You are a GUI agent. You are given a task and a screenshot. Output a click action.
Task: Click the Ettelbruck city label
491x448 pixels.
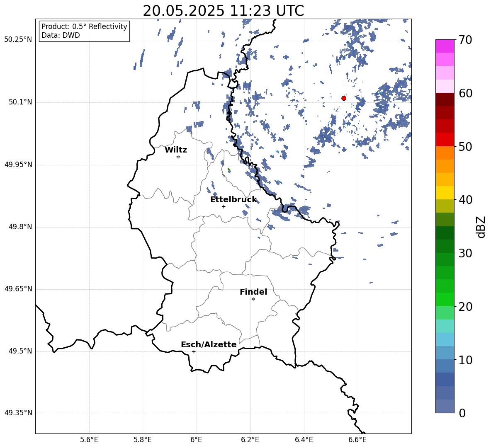[x=233, y=200]
